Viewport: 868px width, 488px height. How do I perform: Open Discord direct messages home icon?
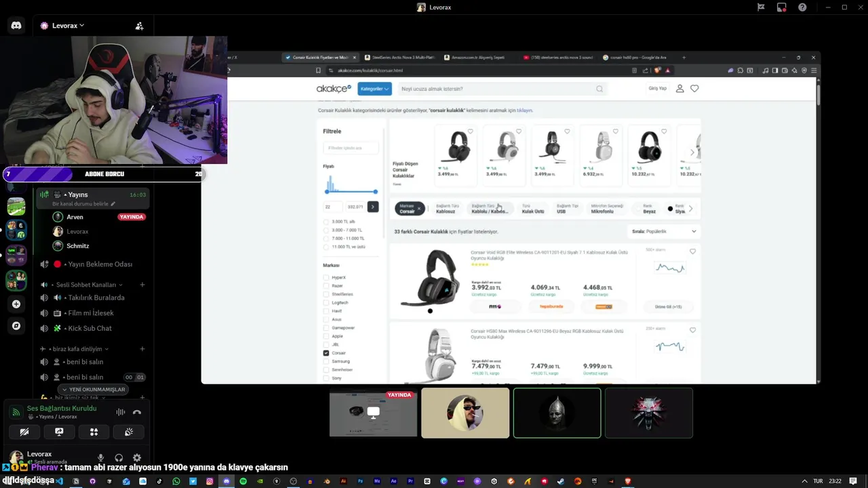point(16,26)
